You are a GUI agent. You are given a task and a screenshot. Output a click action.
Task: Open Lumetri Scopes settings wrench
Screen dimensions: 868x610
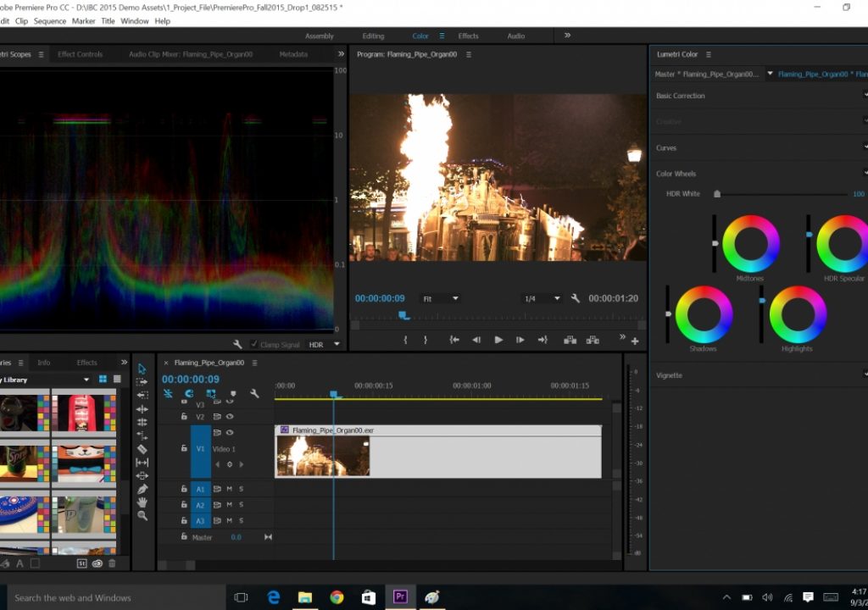click(x=237, y=344)
